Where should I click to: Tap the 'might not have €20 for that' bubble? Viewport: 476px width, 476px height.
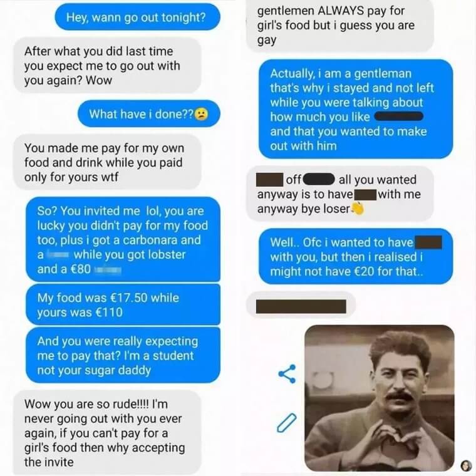point(356,257)
